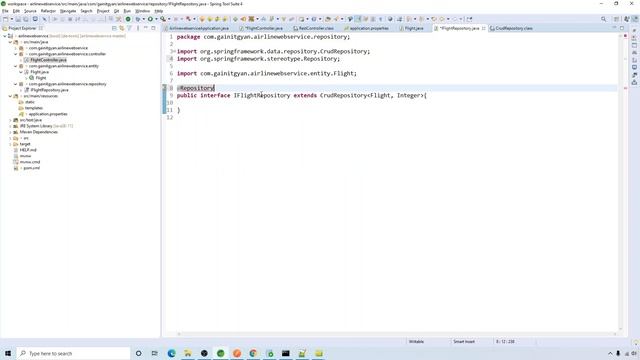This screenshot has width=640, height=360.
Task: Switch to application.properties editor tab
Action: pyautogui.click(x=367, y=28)
